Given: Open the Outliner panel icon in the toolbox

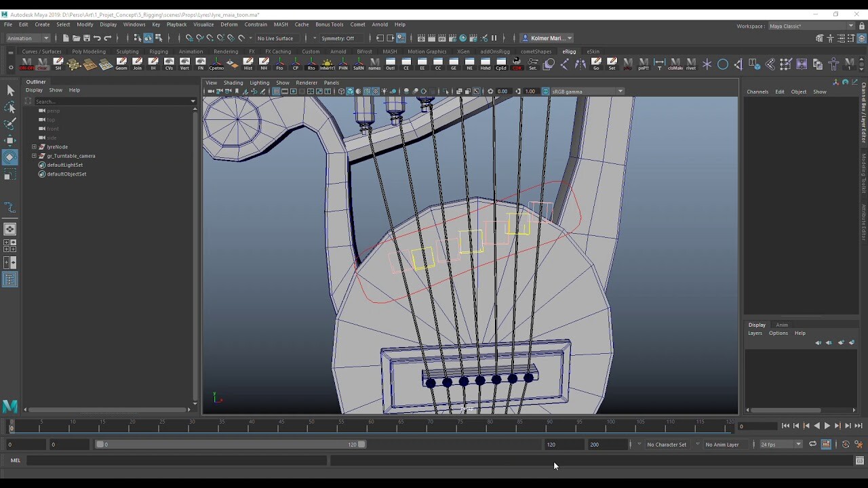Looking at the screenshot, I should pyautogui.click(x=10, y=279).
